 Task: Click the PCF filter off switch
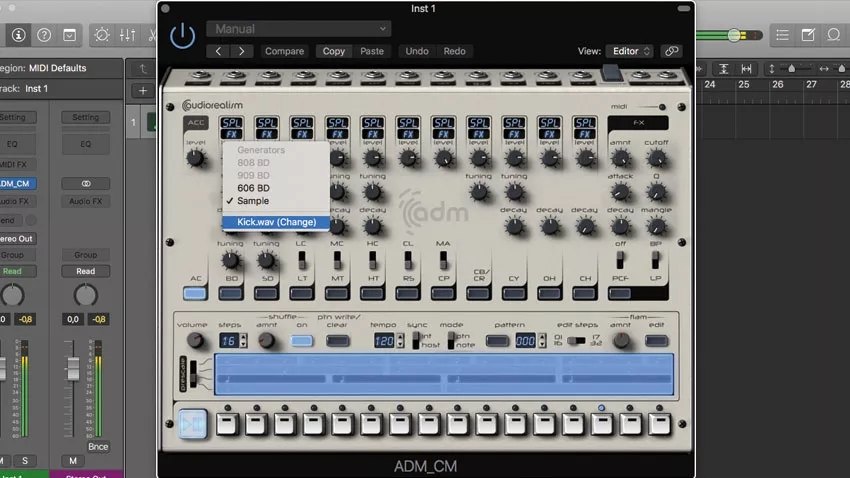coord(620,260)
